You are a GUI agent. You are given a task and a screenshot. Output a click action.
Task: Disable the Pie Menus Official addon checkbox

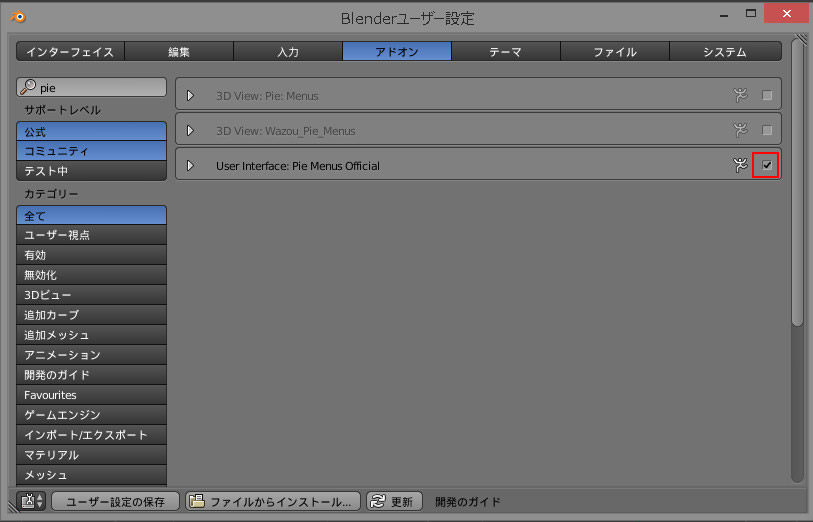pos(767,165)
